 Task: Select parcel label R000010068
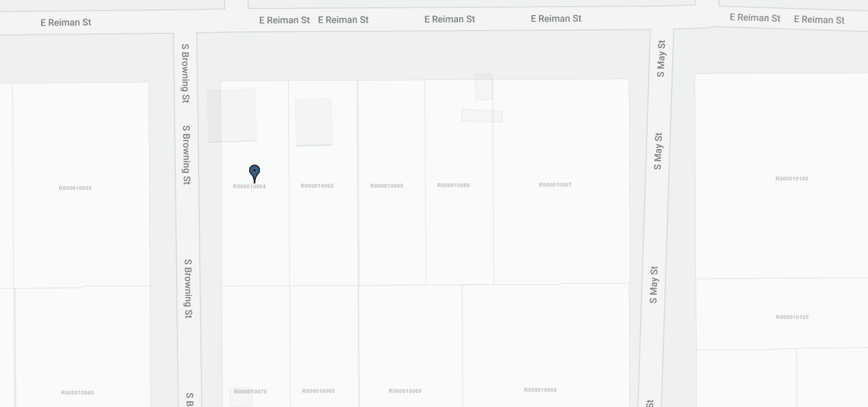(x=540, y=390)
